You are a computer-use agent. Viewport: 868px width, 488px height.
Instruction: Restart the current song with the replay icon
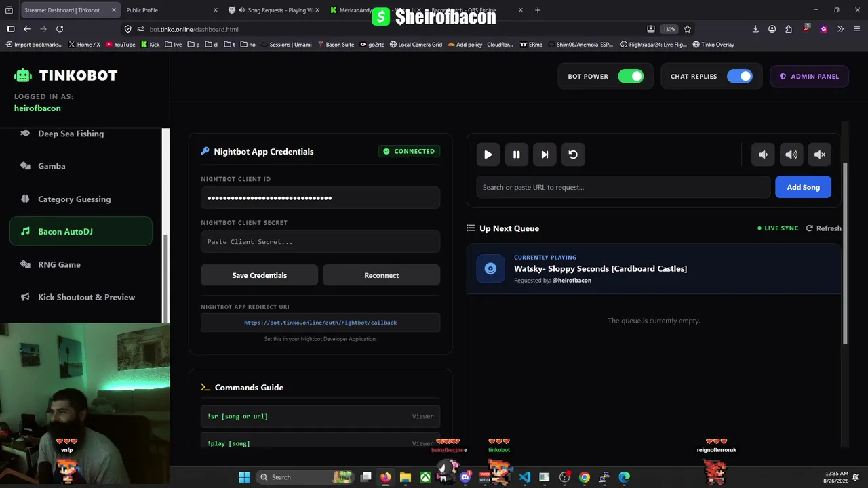573,155
